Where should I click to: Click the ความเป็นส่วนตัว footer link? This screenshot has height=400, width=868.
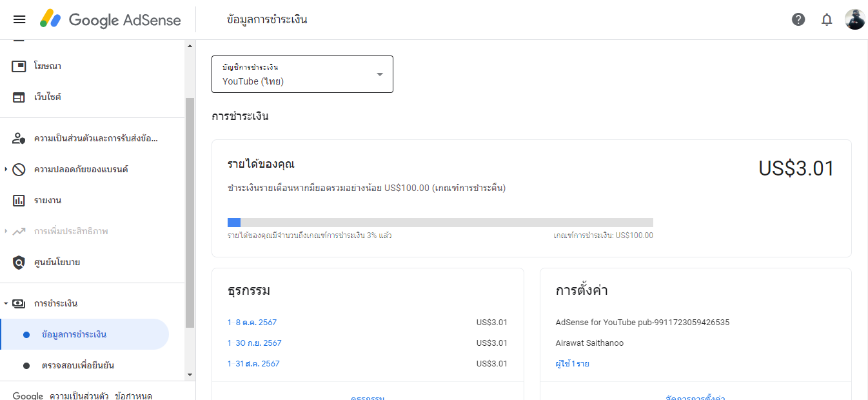coord(79,395)
